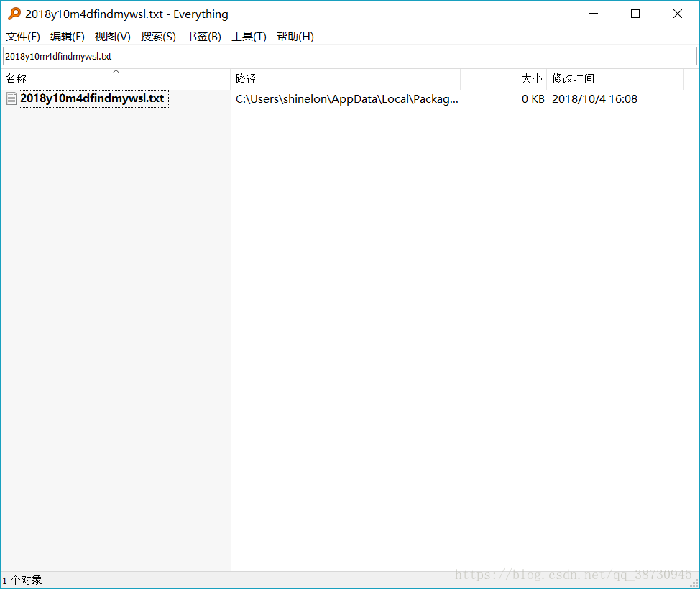The height and width of the screenshot is (589, 700).
Task: Click the window resize grip corner
Action: [x=695, y=583]
